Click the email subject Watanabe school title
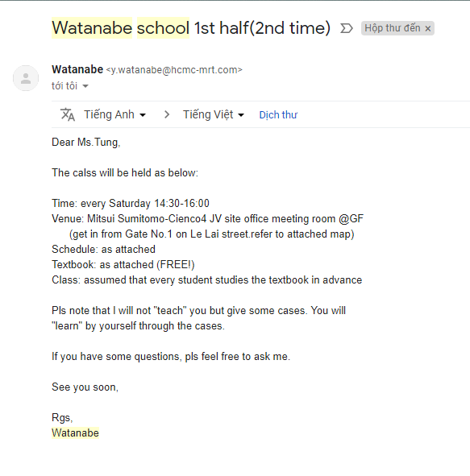Screen dimensions: 470x476 pos(191,28)
